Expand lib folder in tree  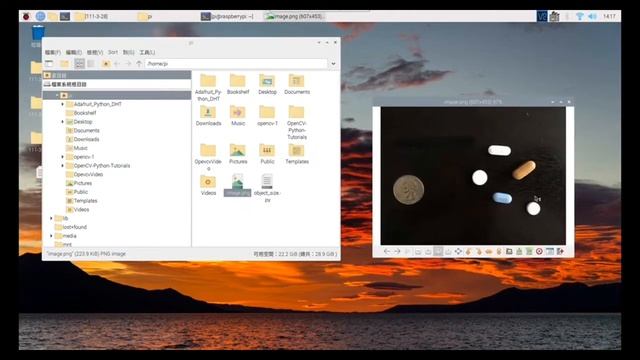51,218
